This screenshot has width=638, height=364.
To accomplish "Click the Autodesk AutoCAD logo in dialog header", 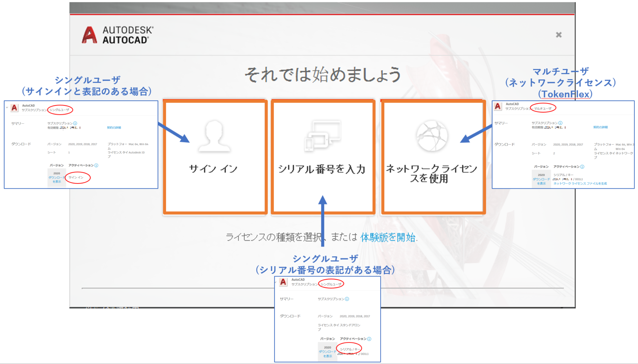I will pos(117,35).
